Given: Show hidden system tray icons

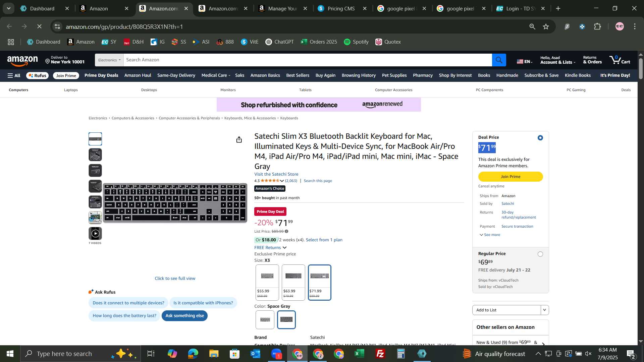Looking at the screenshot, I should pos(538,354).
